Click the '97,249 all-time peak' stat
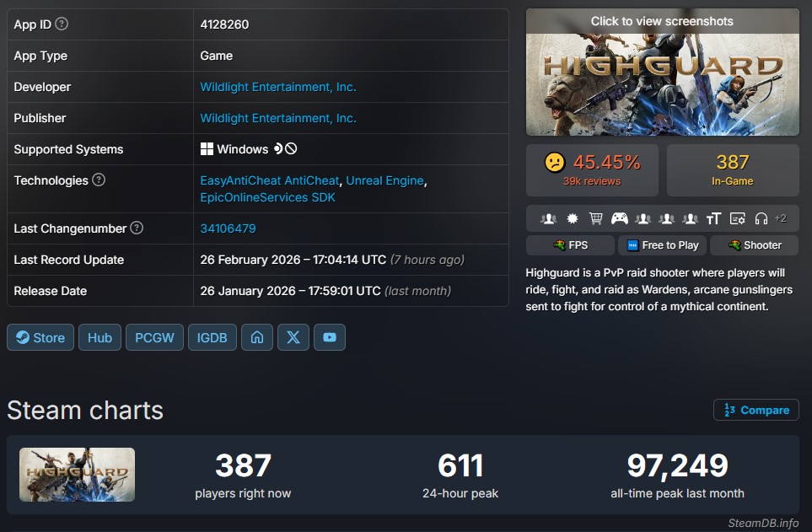This screenshot has height=532, width=812. point(677,475)
